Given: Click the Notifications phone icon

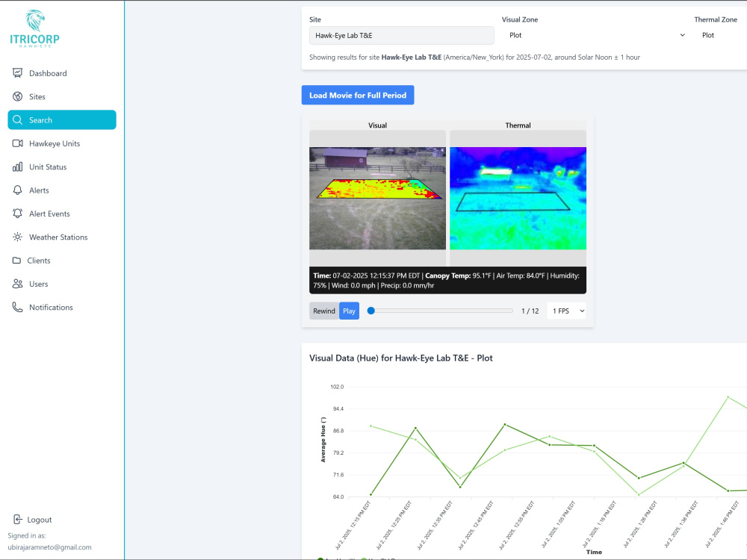Looking at the screenshot, I should click(x=18, y=307).
